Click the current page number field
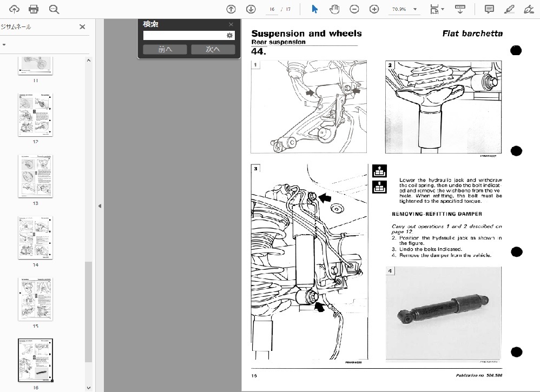 click(272, 9)
